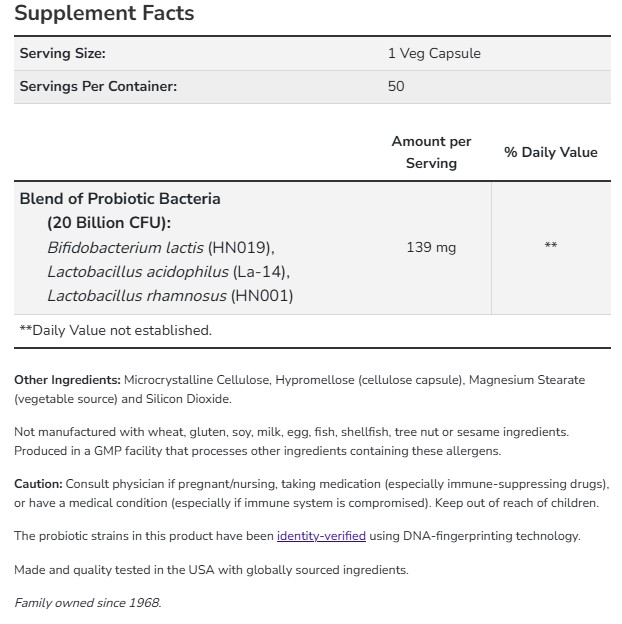Select the Servings Per Container label
This screenshot has height=624, width=622.
click(x=98, y=86)
